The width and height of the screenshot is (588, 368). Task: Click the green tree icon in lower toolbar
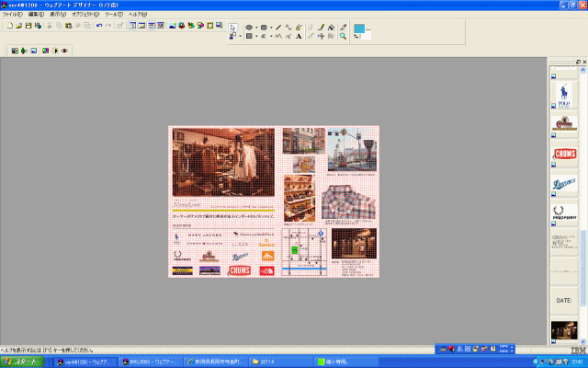[24, 51]
